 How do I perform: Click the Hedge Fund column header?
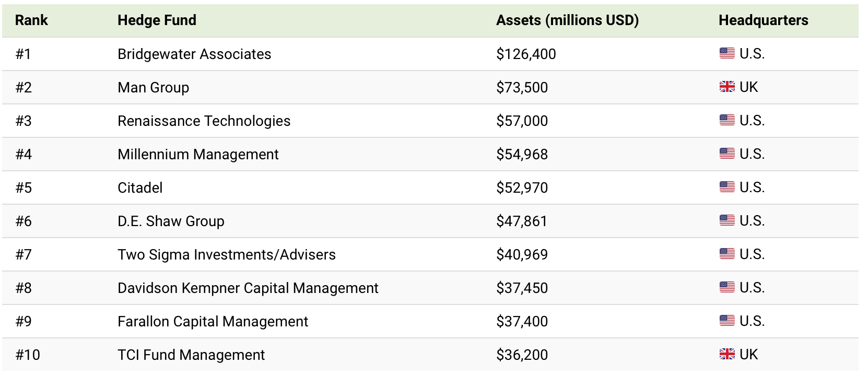(157, 20)
